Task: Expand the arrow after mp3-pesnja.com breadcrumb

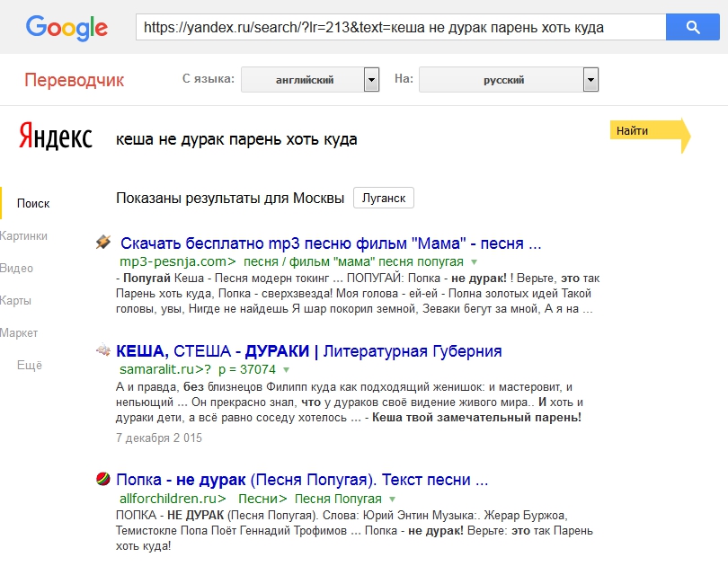Action: (474, 262)
